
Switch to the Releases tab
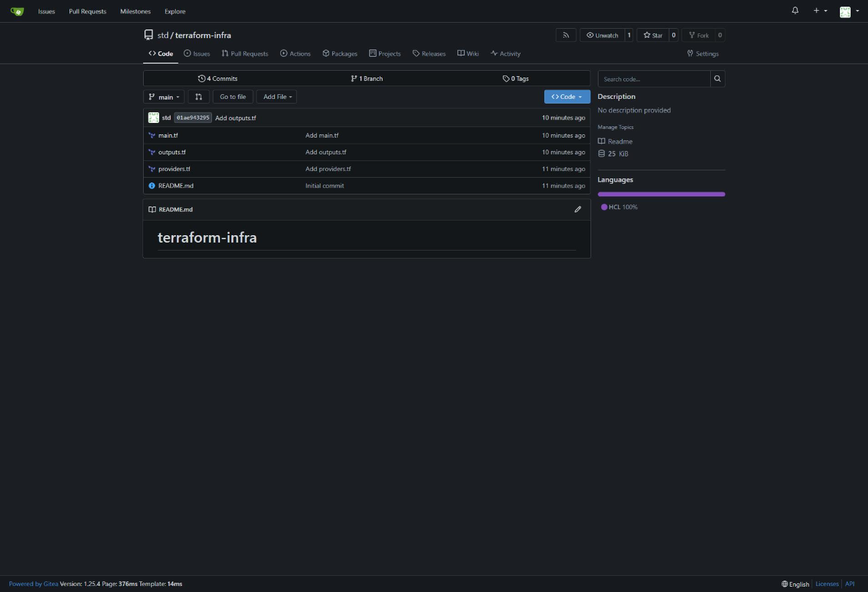[x=429, y=53]
